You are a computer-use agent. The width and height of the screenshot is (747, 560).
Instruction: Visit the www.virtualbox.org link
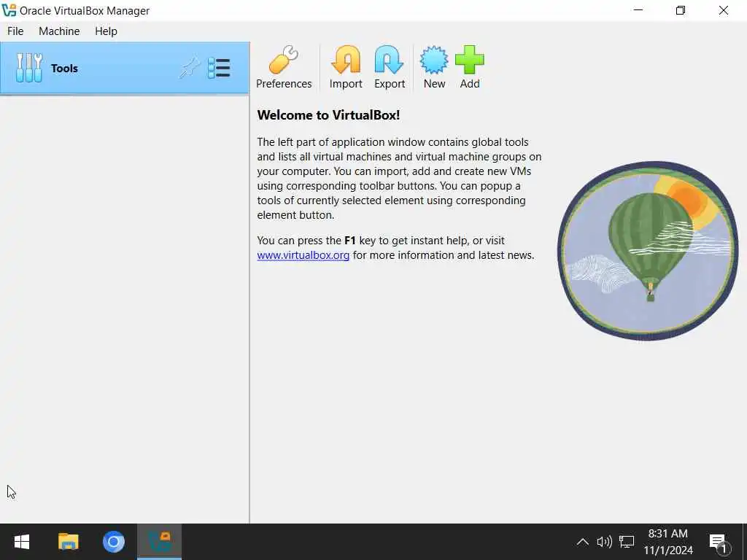pos(303,255)
